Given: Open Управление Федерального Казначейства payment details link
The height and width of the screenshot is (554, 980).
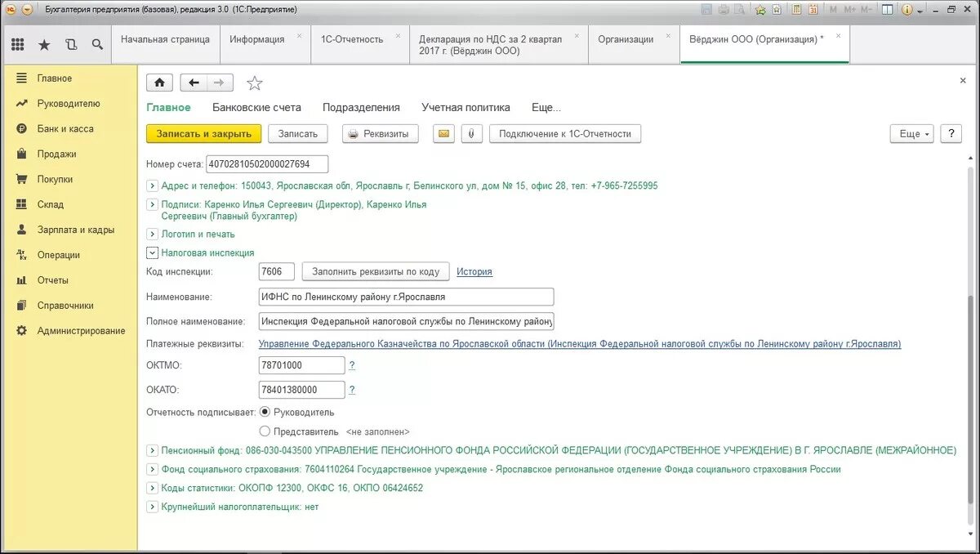Looking at the screenshot, I should (580, 345).
